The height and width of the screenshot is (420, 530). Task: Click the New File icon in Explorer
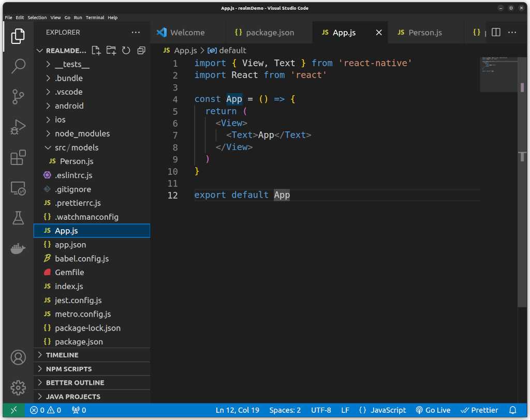[96, 51]
